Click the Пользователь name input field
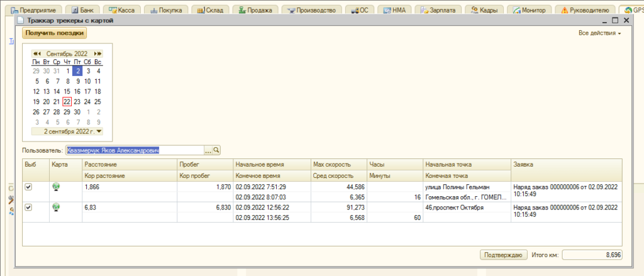The image size is (644, 276). 135,150
